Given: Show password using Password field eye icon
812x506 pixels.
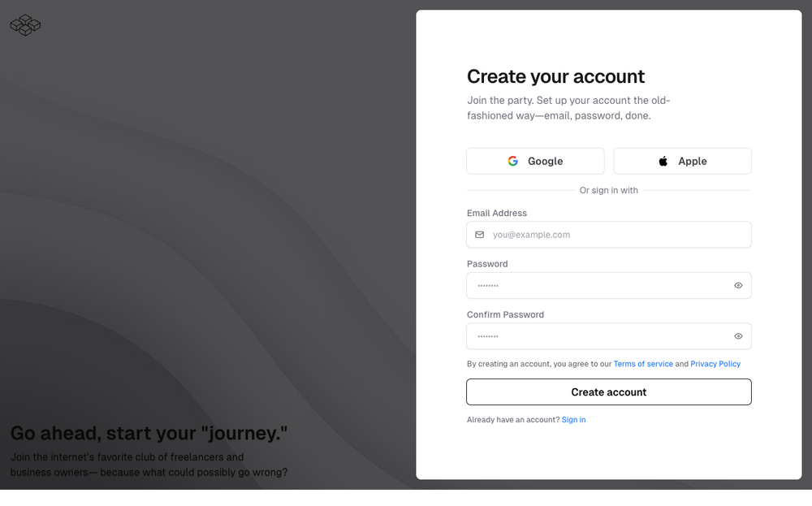Looking at the screenshot, I should coord(738,285).
